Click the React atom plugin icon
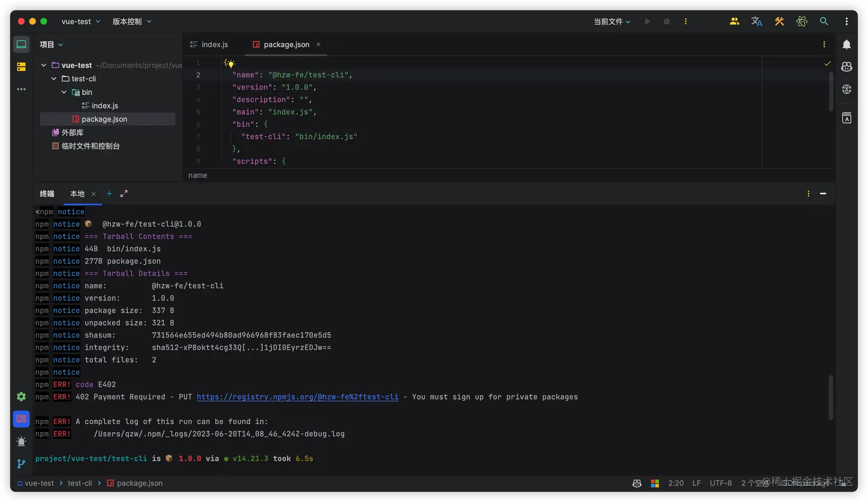This screenshot has height=502, width=868. click(x=801, y=21)
